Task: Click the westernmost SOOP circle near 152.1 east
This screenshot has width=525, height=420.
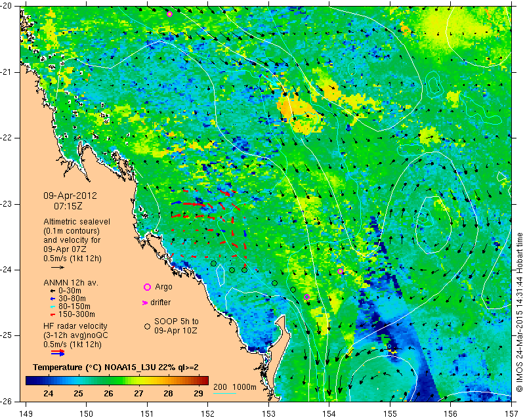Action: [213, 264]
